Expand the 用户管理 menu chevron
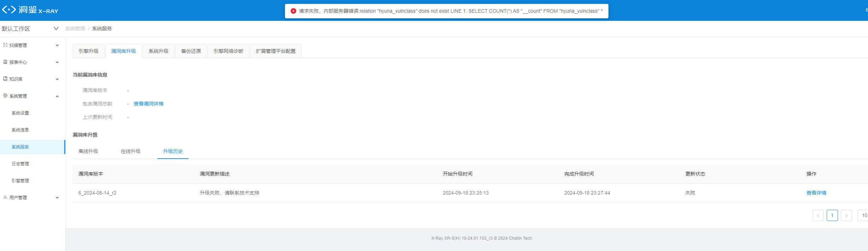The image size is (868, 251). click(57, 198)
